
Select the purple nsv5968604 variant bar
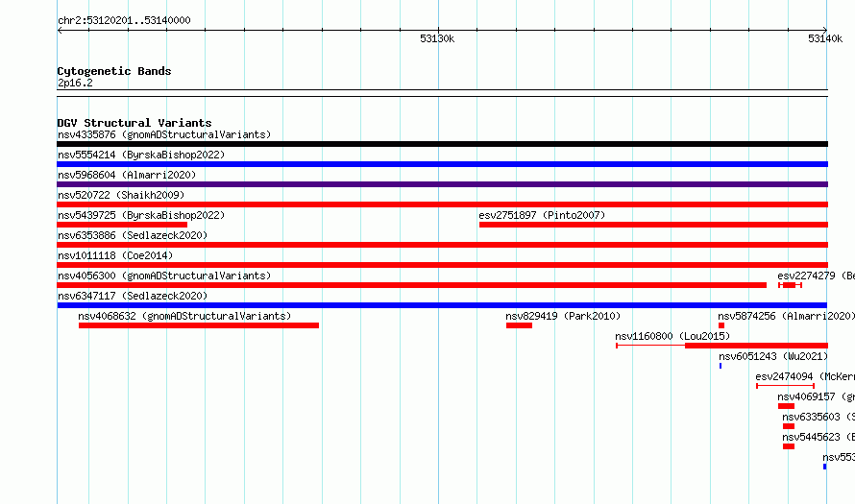[x=442, y=184]
